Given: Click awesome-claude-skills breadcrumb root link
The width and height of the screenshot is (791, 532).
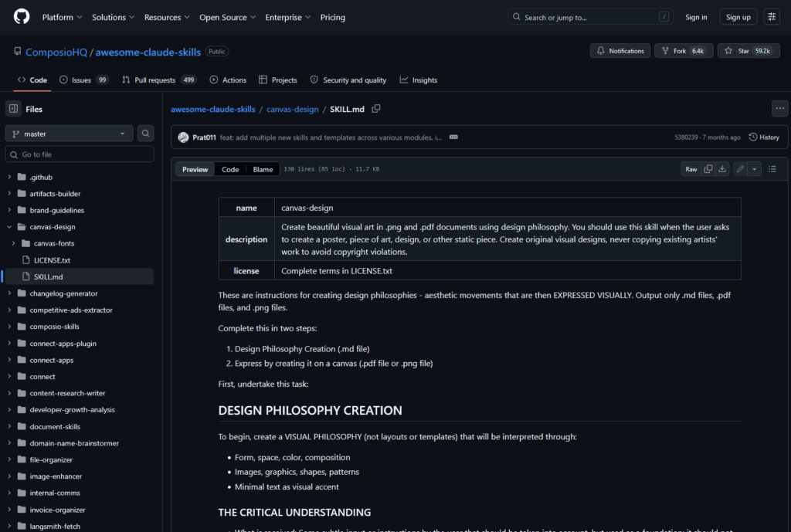Looking at the screenshot, I should 213,109.
